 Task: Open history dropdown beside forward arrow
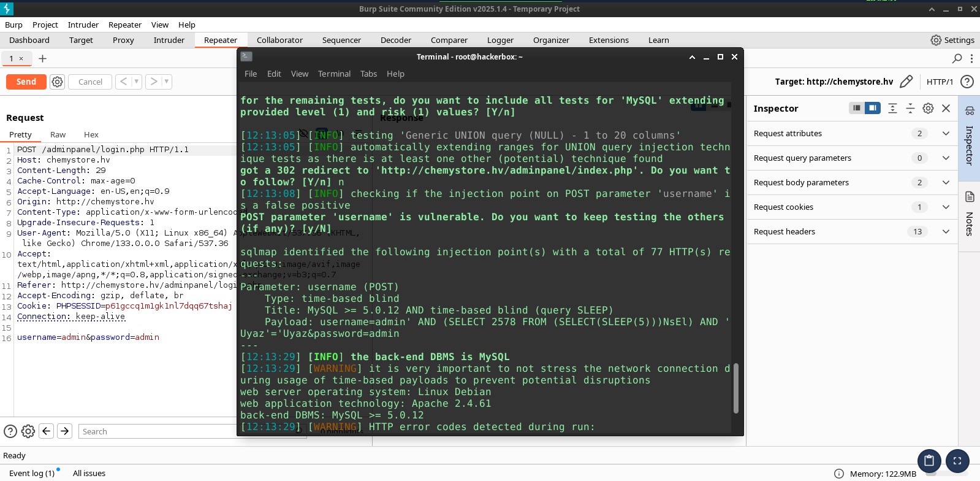(166, 82)
